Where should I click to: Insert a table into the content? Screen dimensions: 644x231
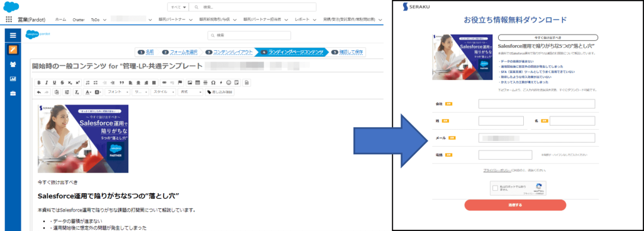coord(197,82)
